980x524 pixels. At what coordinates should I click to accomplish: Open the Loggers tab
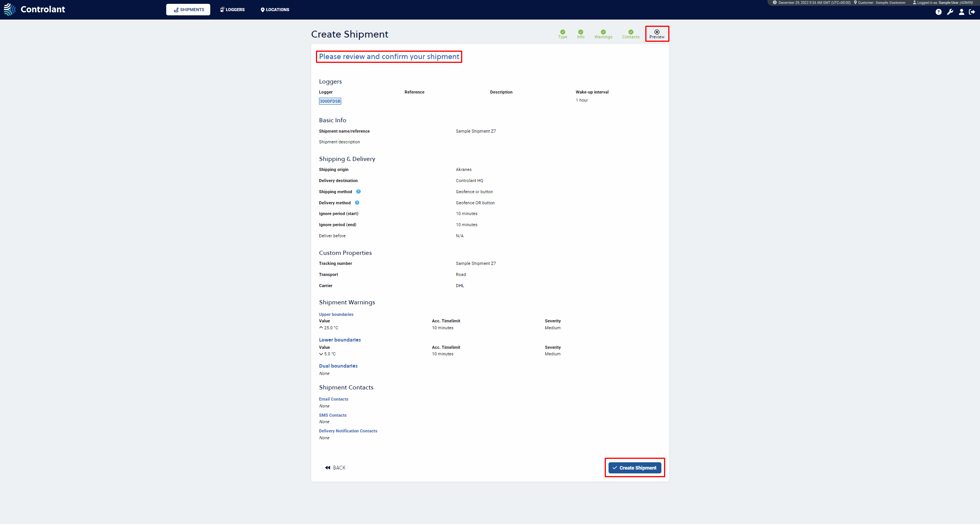tap(232, 10)
